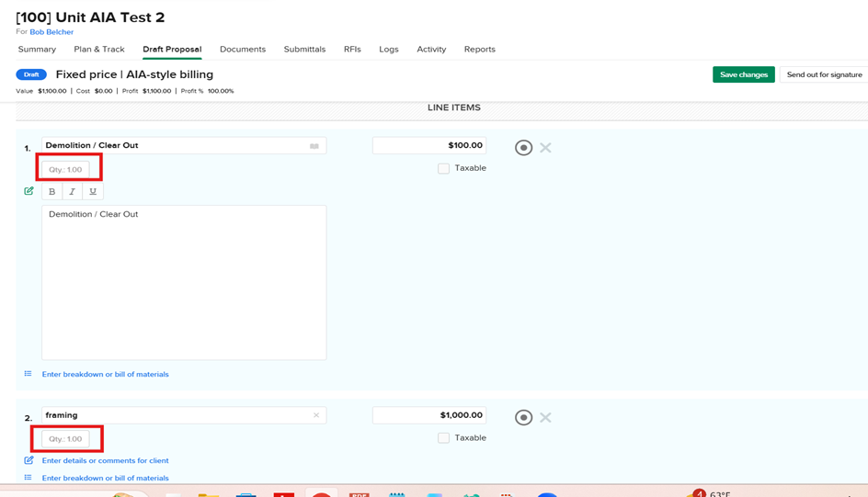Click catalog icon inside Demolition name field
The height and width of the screenshot is (497, 868).
click(314, 146)
